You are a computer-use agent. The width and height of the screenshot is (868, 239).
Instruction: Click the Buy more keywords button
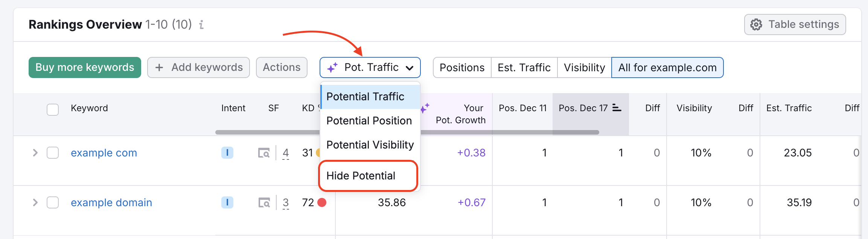tap(84, 67)
